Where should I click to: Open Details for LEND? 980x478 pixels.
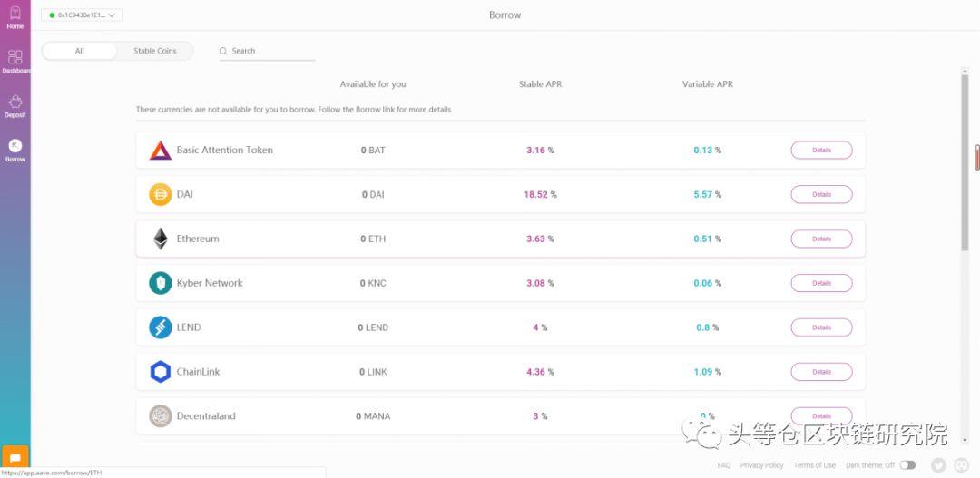point(821,327)
